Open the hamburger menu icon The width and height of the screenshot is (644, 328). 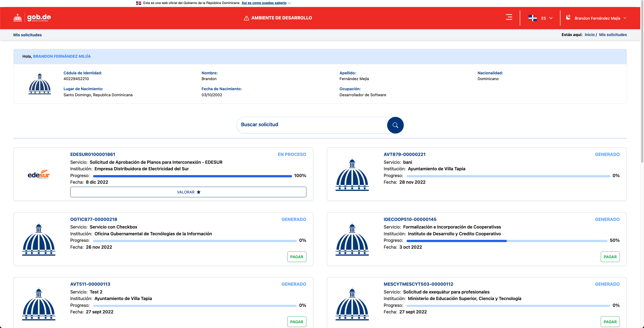(509, 17)
